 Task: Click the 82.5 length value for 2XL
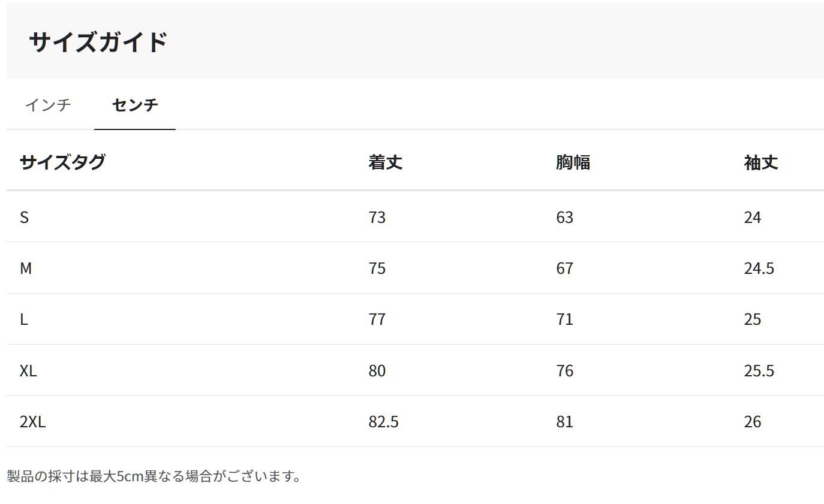[383, 421]
